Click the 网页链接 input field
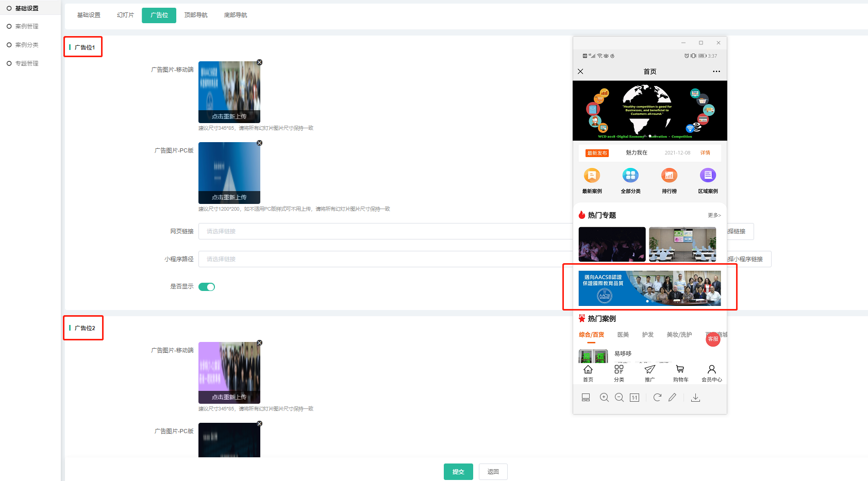The image size is (868, 481). click(386, 232)
